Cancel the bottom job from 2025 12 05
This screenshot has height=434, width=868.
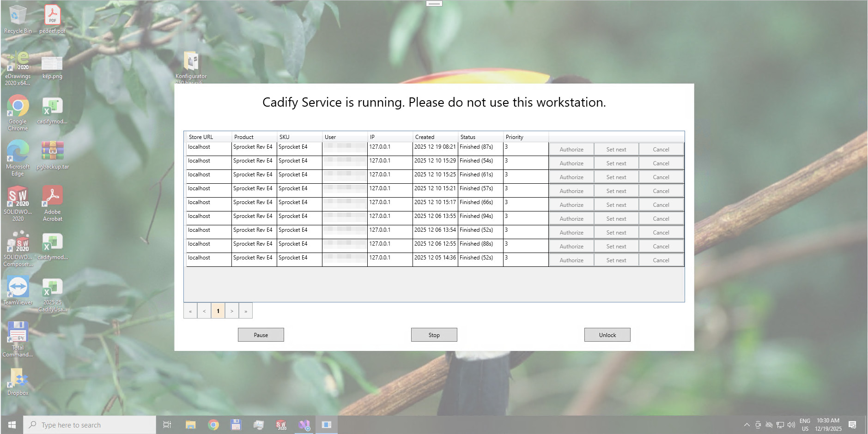click(661, 259)
